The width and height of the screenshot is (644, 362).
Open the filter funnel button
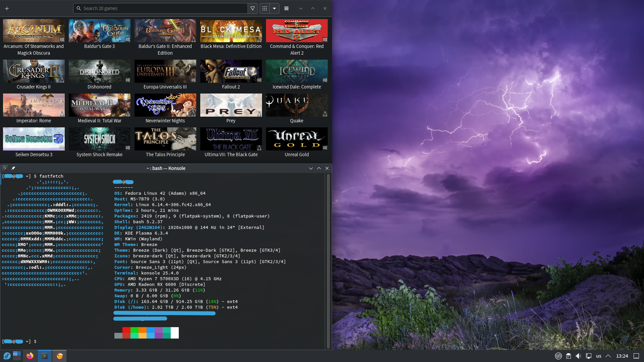(x=253, y=8)
